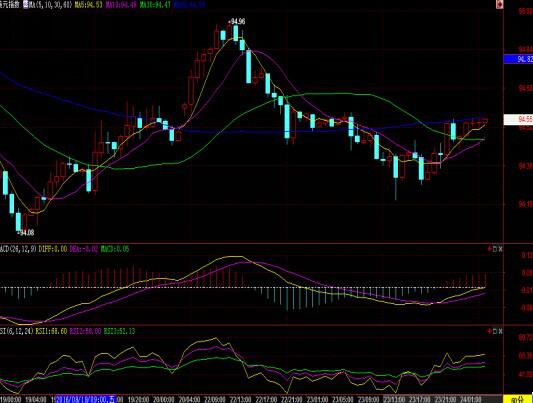Image resolution: width=533 pixels, height=403 pixels.
Task: Click the highlighted blue date label on time axis
Action: pyautogui.click(x=86, y=399)
